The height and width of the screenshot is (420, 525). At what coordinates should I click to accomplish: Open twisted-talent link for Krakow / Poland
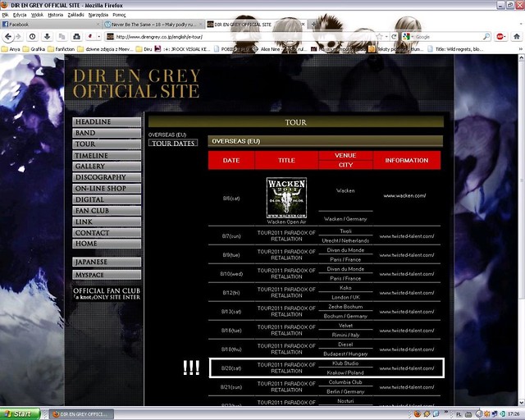407,368
